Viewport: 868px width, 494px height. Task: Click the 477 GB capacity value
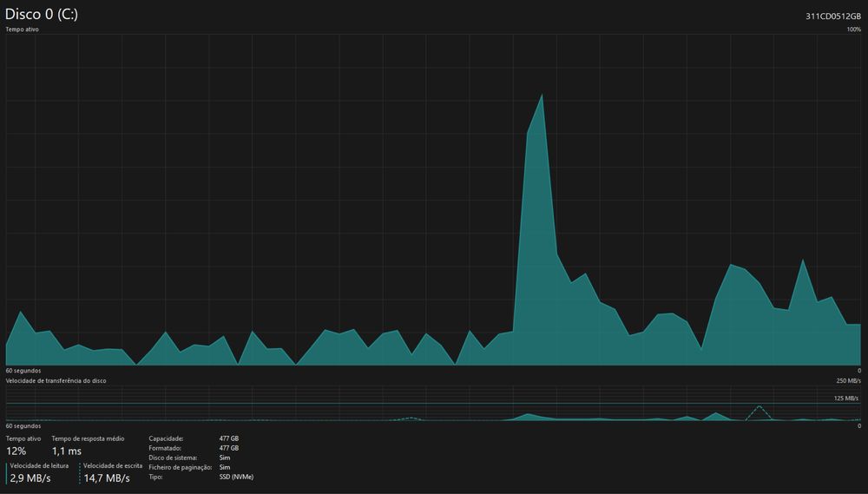pos(229,438)
